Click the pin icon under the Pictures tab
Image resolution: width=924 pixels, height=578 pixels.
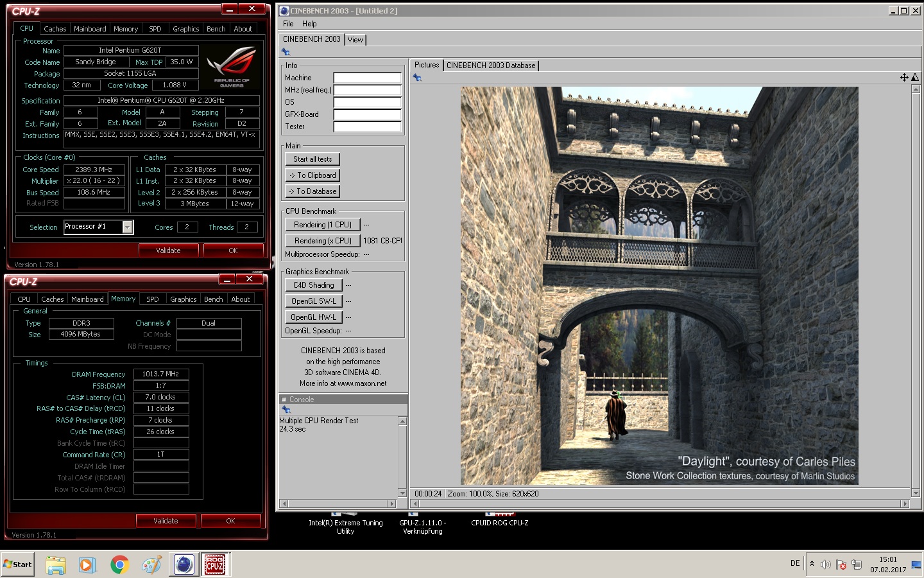[417, 77]
